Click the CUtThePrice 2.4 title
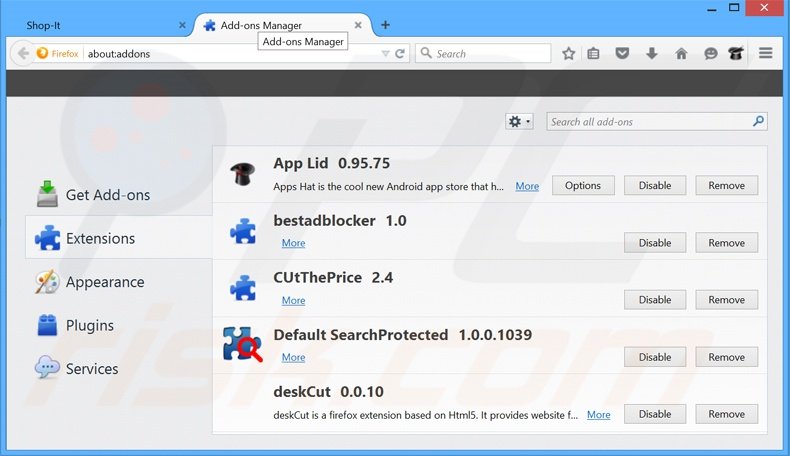 [x=333, y=278]
